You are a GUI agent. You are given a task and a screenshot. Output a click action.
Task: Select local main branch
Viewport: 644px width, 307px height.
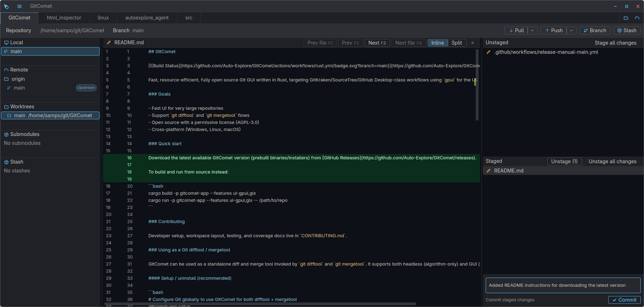[50, 51]
